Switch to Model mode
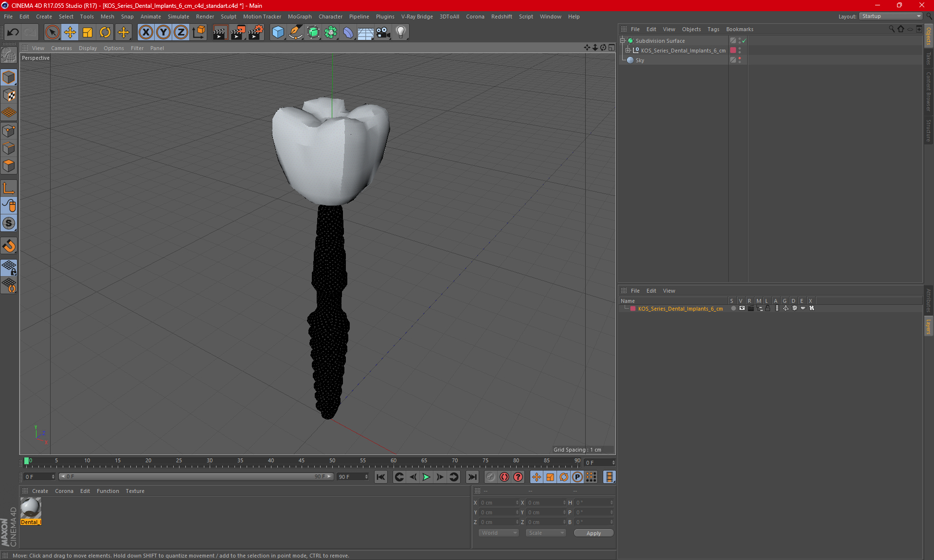This screenshot has width=934, height=560. point(9,78)
